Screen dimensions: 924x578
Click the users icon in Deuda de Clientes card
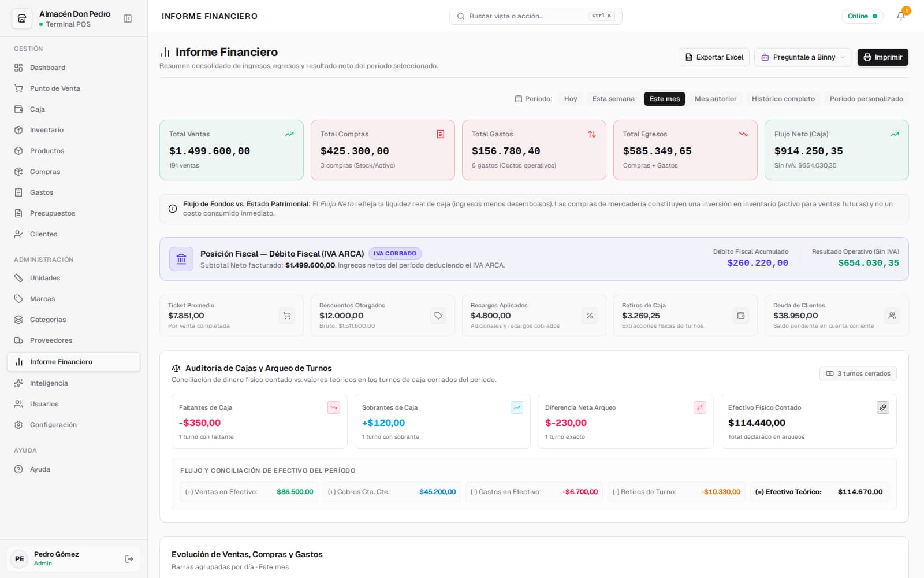click(892, 316)
